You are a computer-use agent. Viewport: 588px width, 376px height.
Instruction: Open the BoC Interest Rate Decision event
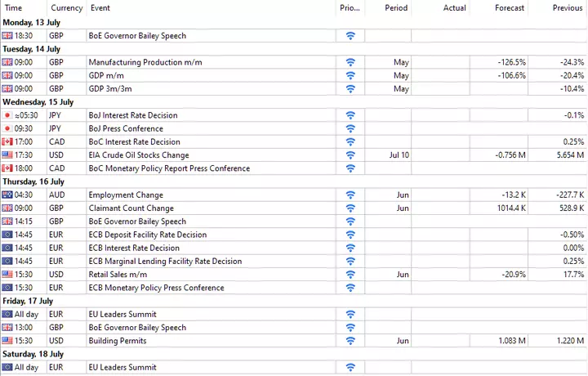pos(134,142)
